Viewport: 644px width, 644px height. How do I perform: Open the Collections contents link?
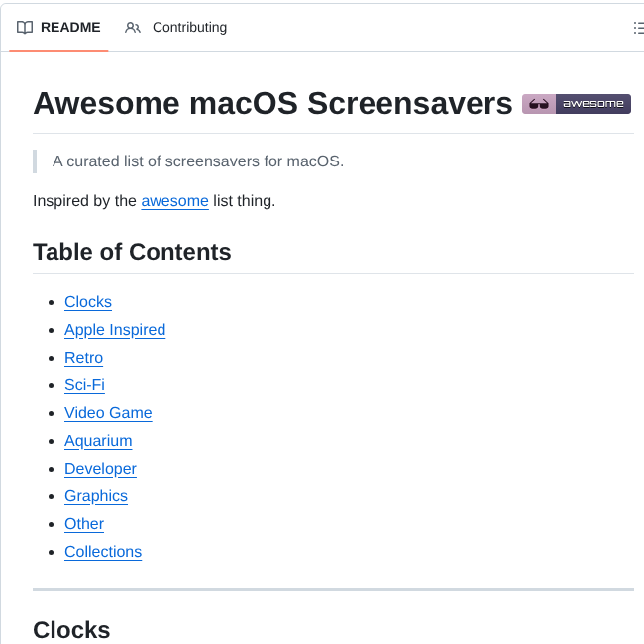tap(103, 552)
